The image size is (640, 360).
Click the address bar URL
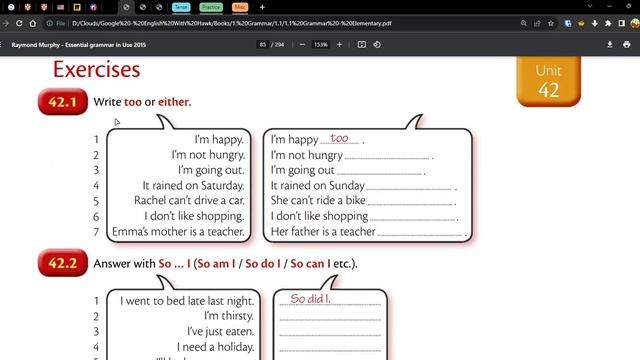point(231,23)
